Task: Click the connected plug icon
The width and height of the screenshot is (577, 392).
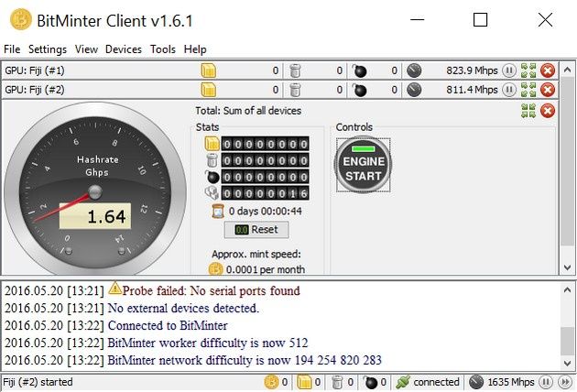Action: [403, 382]
